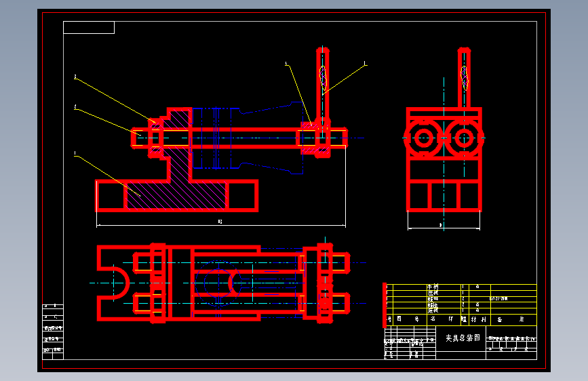588x381 pixels.
Task: Select the yellow ellipse on front view handle
Action: click(323, 78)
